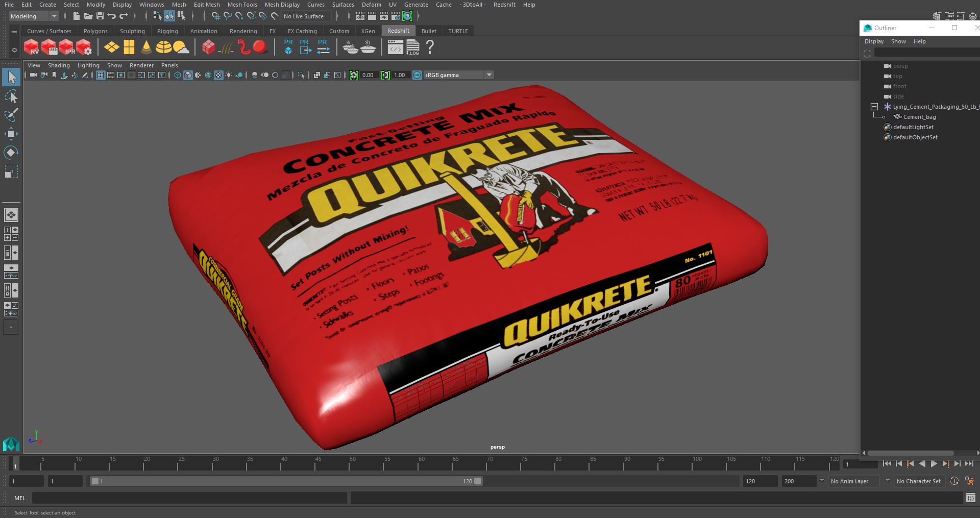Viewport: 980px width, 518px height.
Task: Activate the Rotate tool
Action: [x=11, y=153]
